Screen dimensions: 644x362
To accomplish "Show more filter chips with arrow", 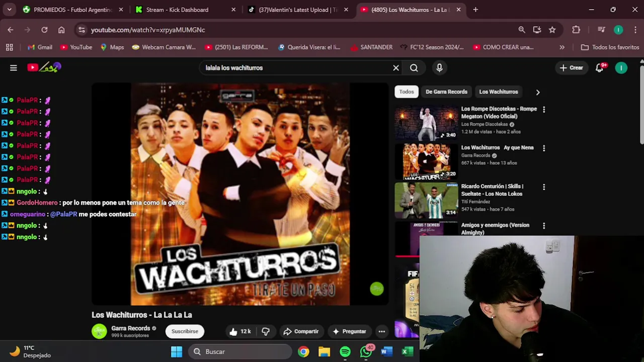I will tap(538, 92).
